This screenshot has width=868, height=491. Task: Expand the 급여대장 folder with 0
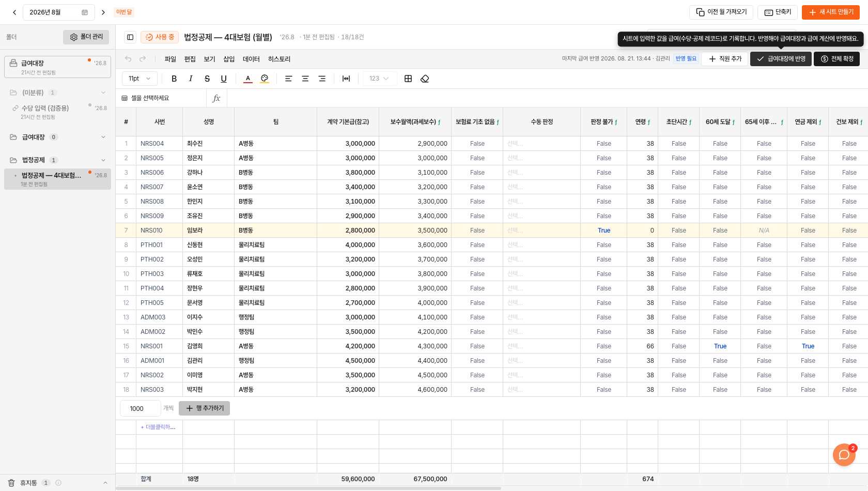click(103, 137)
